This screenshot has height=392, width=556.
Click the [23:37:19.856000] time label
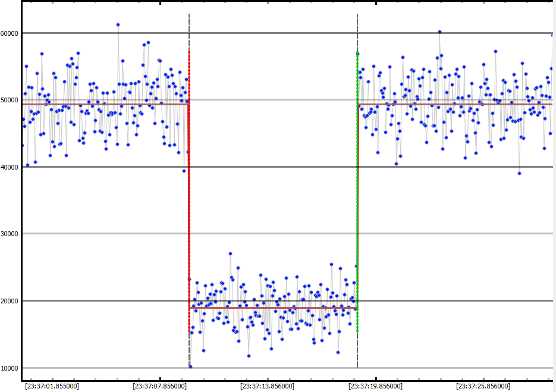point(375,386)
